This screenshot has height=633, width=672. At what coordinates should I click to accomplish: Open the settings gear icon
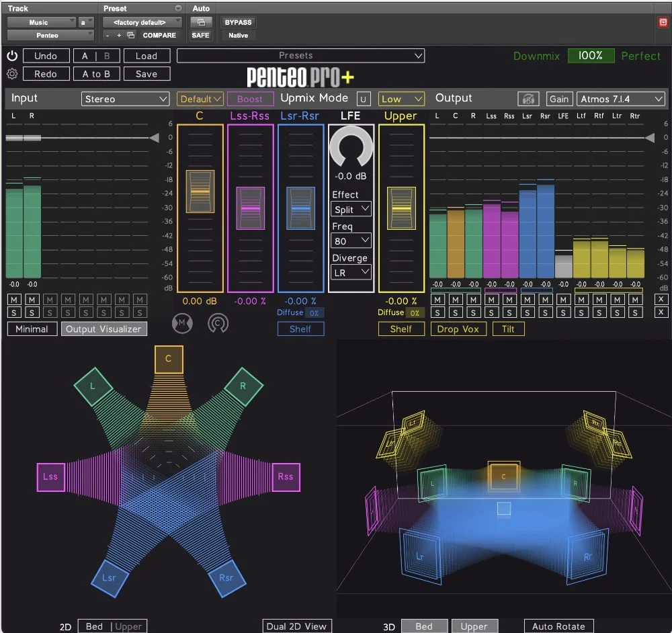point(12,74)
